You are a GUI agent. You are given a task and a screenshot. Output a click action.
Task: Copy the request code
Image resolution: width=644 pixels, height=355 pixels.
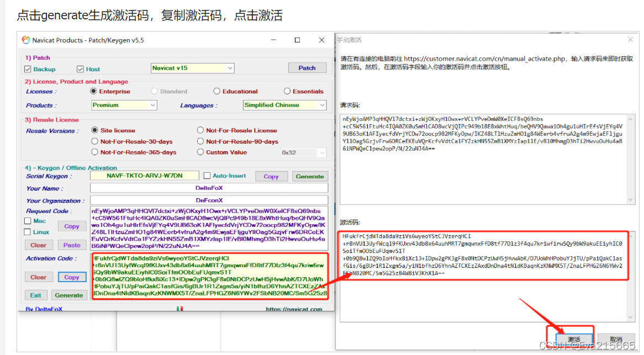tap(71, 226)
